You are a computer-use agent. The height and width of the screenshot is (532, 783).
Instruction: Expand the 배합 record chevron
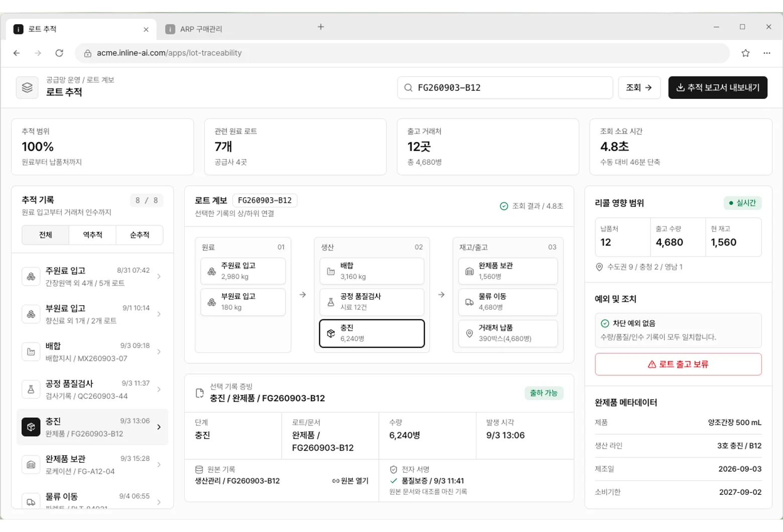tap(159, 352)
